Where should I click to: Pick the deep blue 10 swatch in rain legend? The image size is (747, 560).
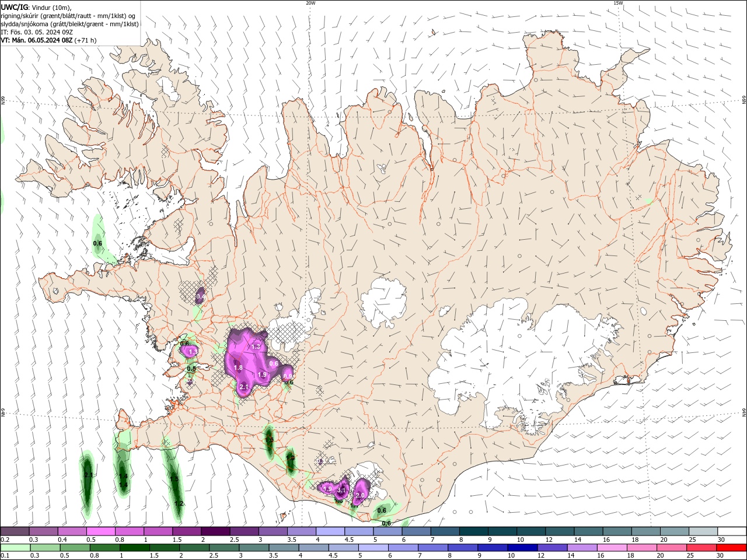(x=522, y=548)
